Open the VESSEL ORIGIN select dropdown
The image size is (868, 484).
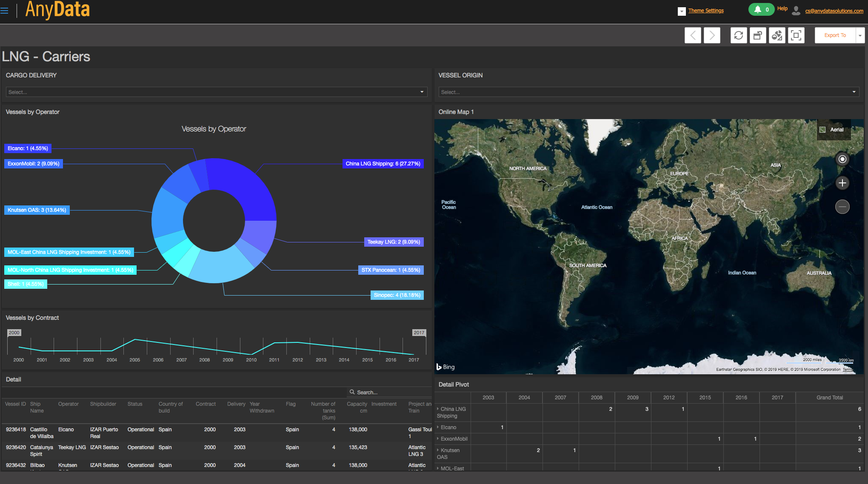(x=649, y=92)
